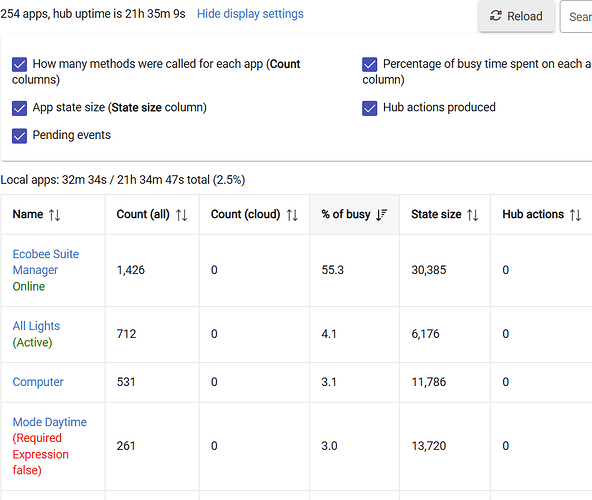Click the Reload button
Image resolution: width=592 pixels, height=500 pixels.
pyautogui.click(x=516, y=16)
